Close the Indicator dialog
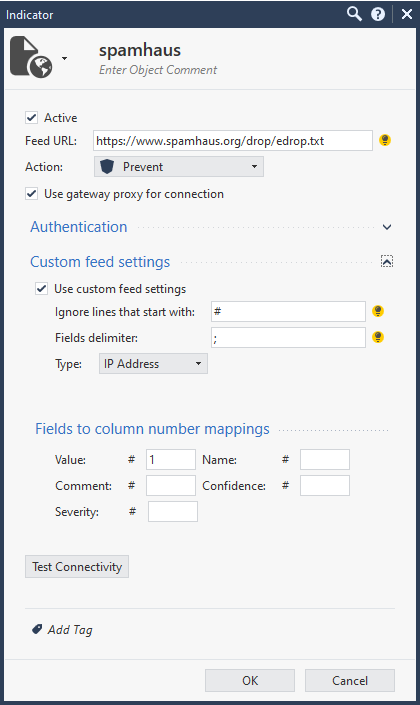 point(407,14)
